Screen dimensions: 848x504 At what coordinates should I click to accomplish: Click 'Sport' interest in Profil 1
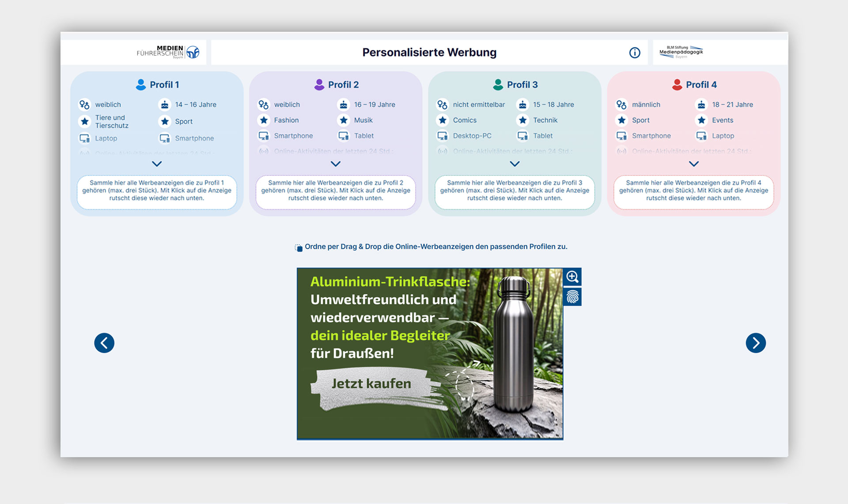(184, 121)
